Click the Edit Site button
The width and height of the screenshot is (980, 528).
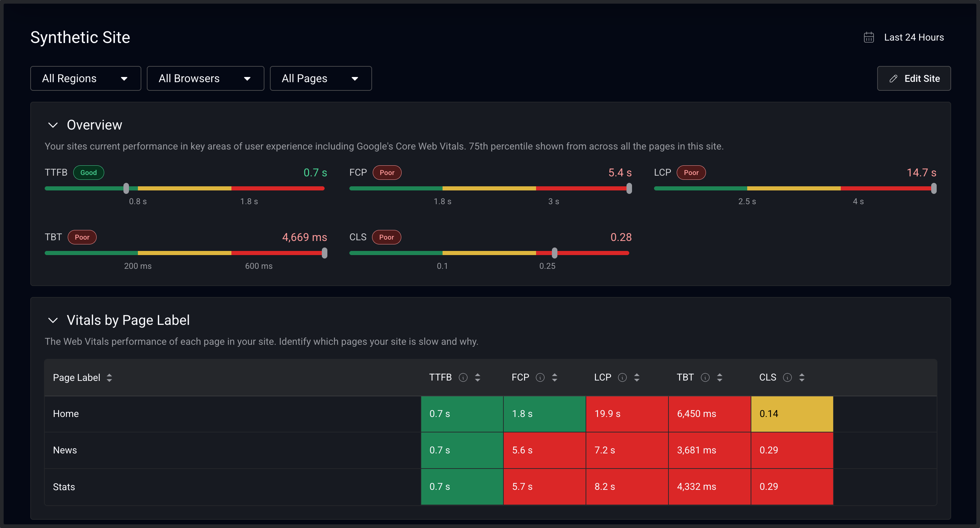tap(914, 78)
